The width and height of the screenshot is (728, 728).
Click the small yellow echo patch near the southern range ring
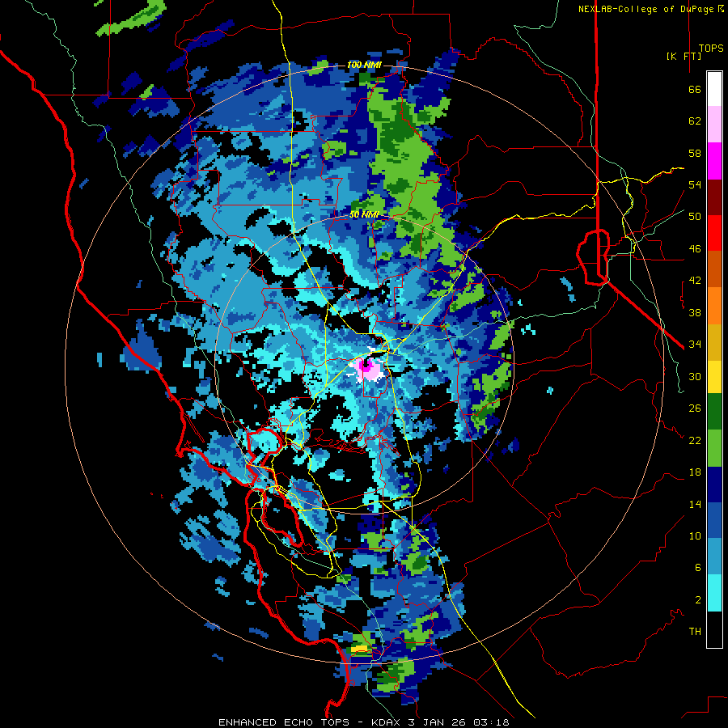point(359,648)
